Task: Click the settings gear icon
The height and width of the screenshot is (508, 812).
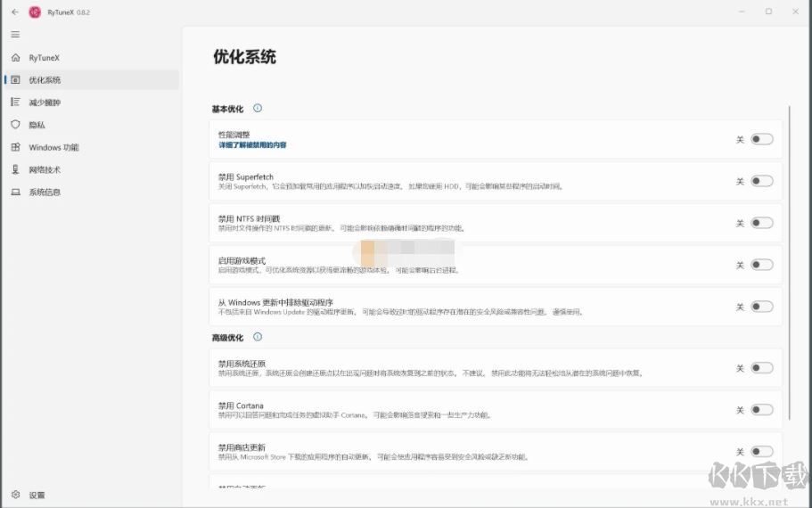Action: 15,495
